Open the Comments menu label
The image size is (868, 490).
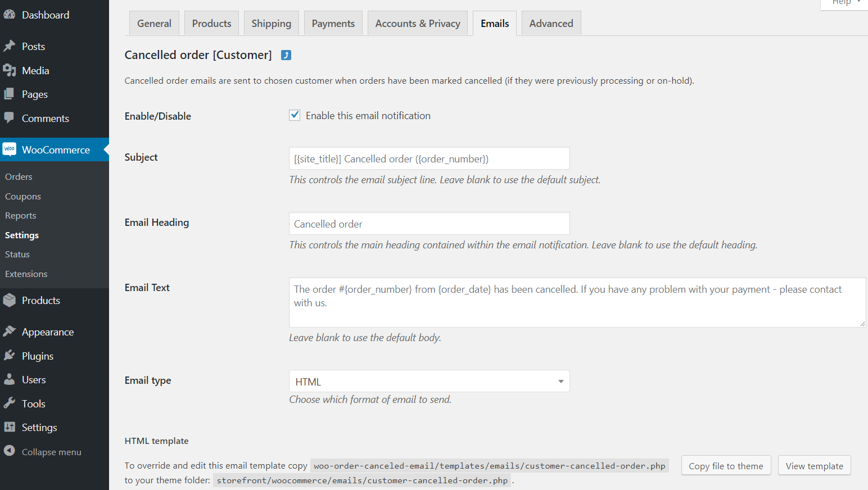click(46, 118)
